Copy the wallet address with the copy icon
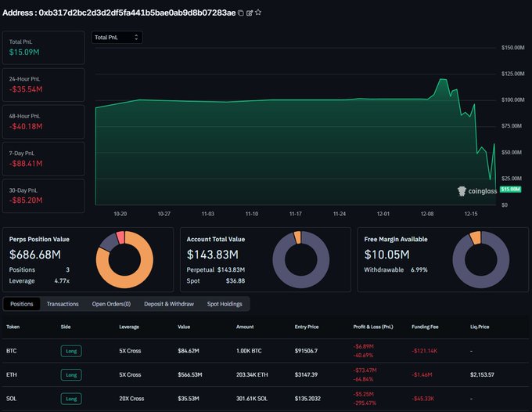Image resolution: width=532 pixels, height=412 pixels. click(240, 13)
